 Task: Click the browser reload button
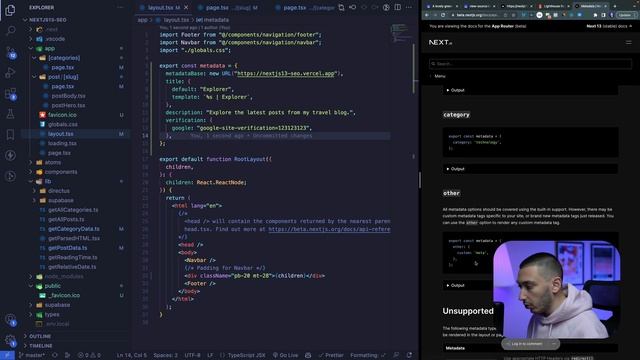(x=443, y=15)
